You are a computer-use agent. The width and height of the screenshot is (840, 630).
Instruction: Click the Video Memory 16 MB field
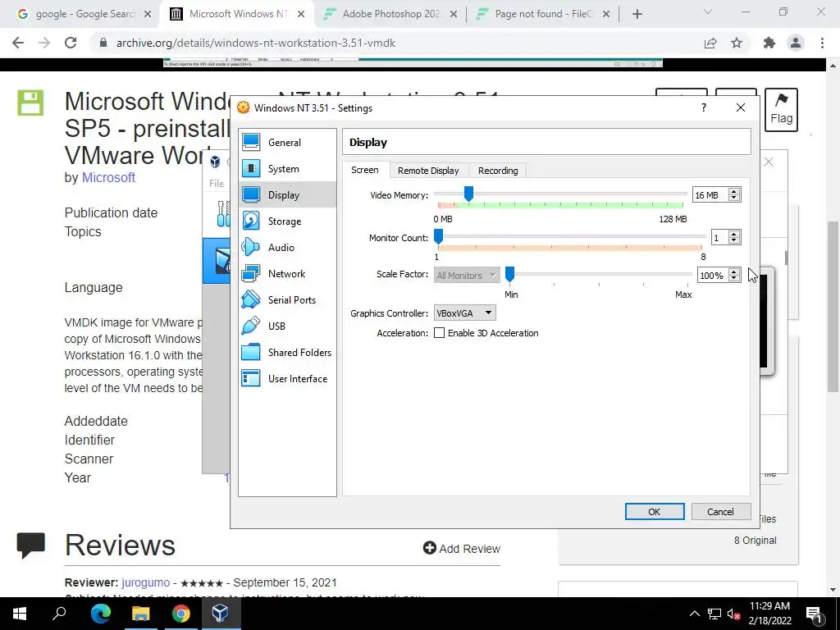(710, 195)
